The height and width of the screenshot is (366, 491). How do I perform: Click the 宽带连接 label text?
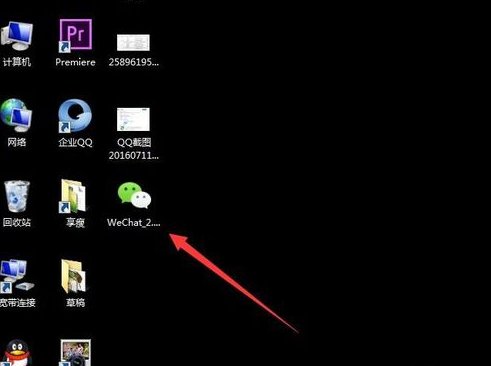pyautogui.click(x=18, y=302)
